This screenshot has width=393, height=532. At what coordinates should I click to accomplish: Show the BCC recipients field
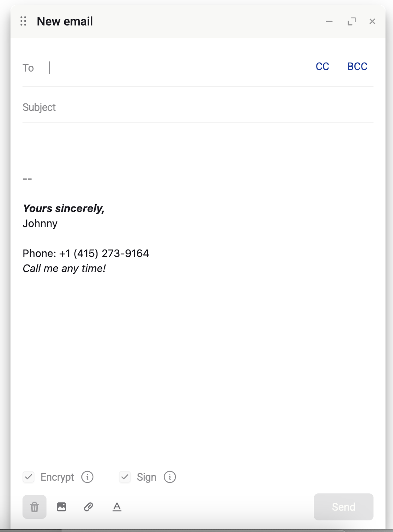pyautogui.click(x=357, y=67)
